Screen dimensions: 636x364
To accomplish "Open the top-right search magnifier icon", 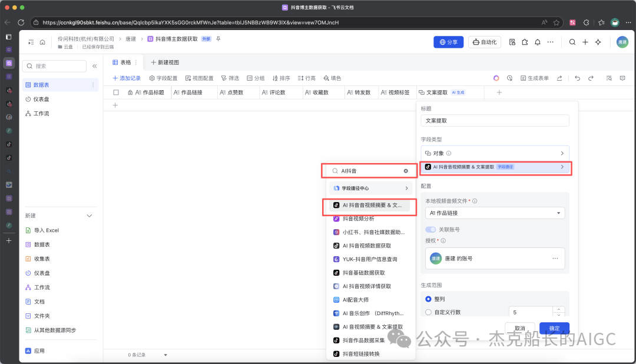I will [x=572, y=42].
